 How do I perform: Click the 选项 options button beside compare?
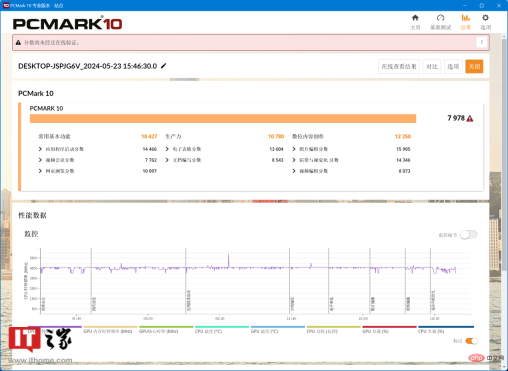[x=453, y=66]
